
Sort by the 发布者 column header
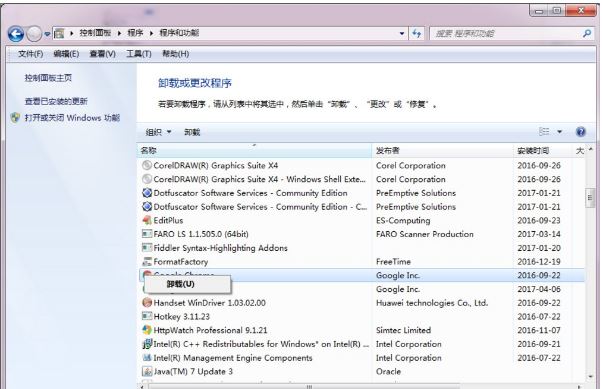(x=442, y=151)
